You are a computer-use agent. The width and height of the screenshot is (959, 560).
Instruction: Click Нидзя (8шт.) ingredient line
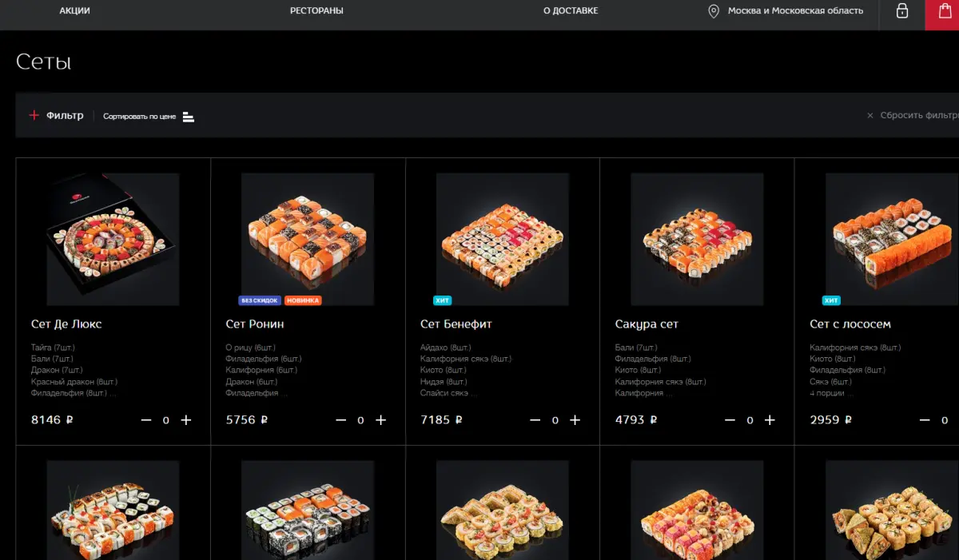coord(444,382)
